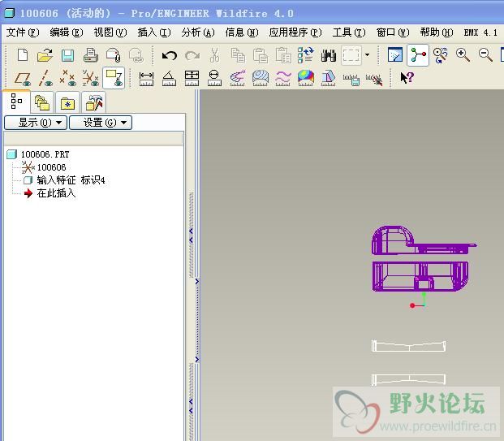
Task: Open the shaded curvature analysis icon
Action: [x=306, y=78]
